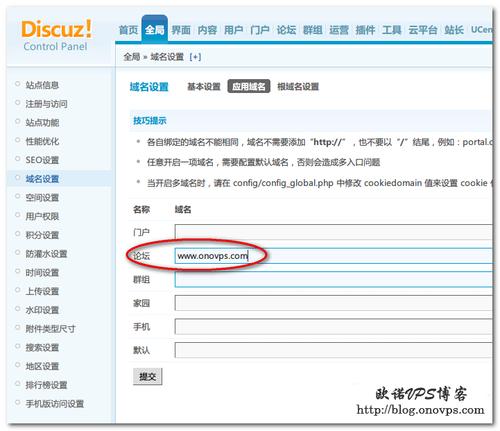Open 注册与访问 in the sidebar
The width and height of the screenshot is (500, 431).
point(46,104)
